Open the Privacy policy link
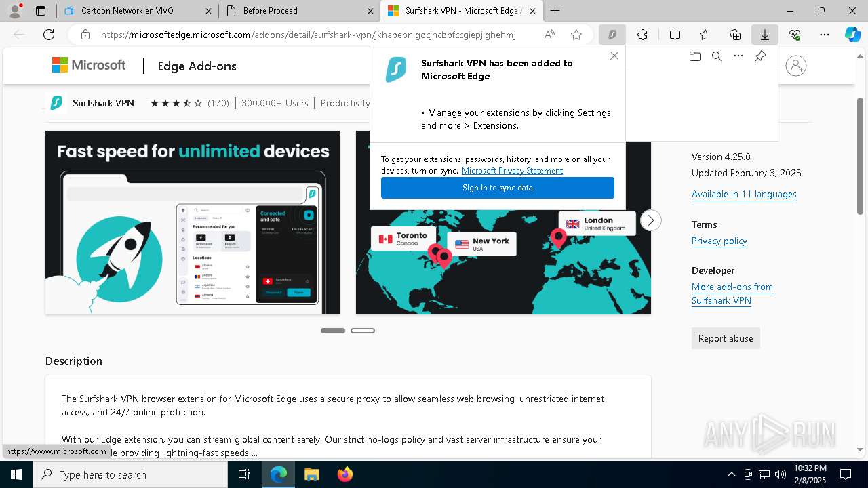 click(x=719, y=241)
